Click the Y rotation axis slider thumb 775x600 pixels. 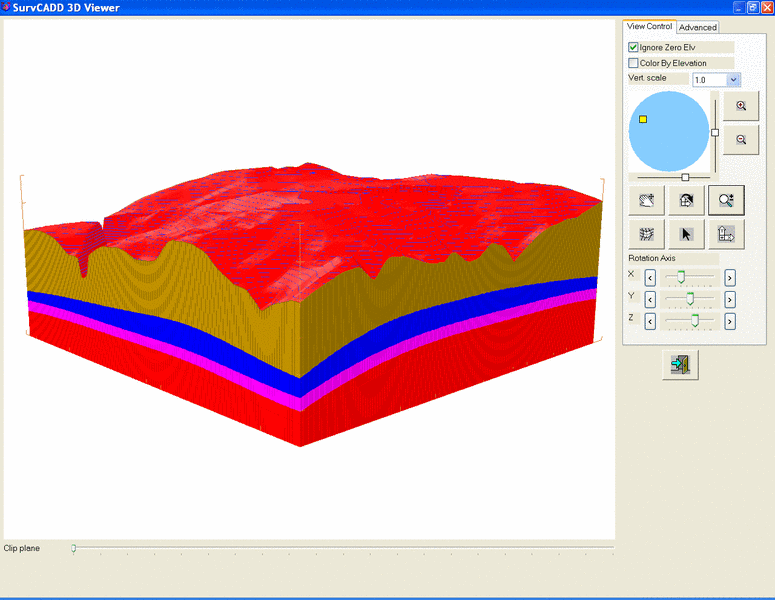pyautogui.click(x=690, y=299)
